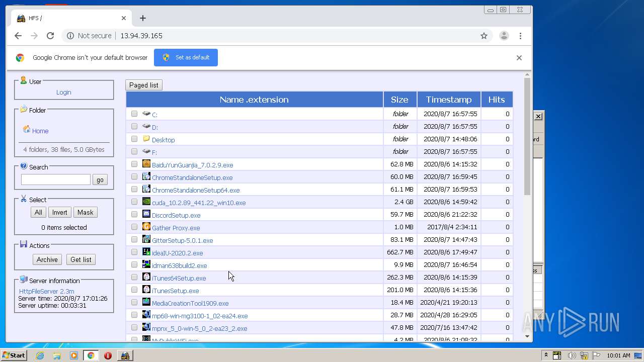The width and height of the screenshot is (644, 362).
Task: Click the Get list button
Action: (80, 259)
